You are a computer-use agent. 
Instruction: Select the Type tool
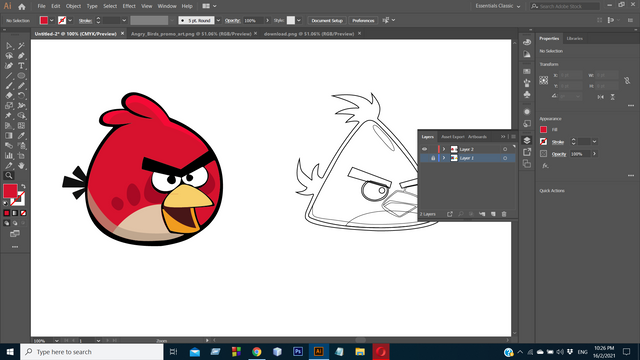(x=21, y=66)
